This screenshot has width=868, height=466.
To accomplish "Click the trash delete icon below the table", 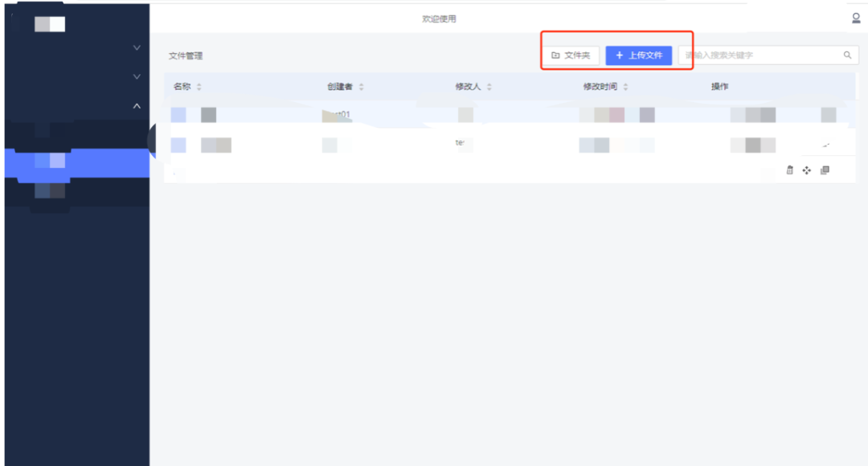I will [789, 170].
